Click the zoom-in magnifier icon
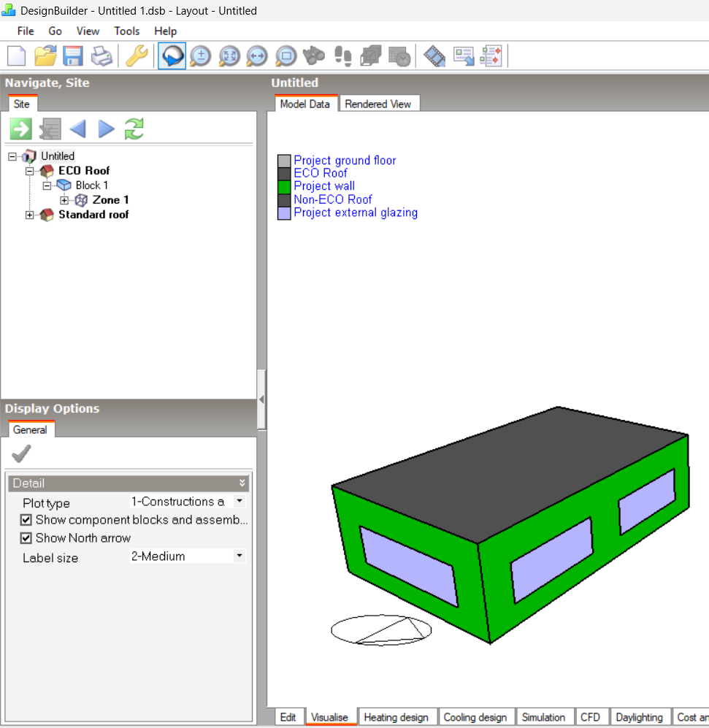The image size is (709, 728). pyautogui.click(x=201, y=56)
